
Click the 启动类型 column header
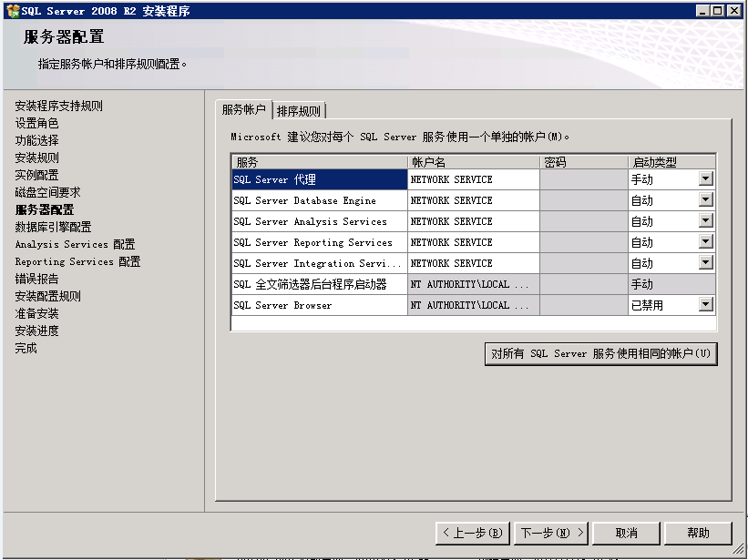[671, 162]
